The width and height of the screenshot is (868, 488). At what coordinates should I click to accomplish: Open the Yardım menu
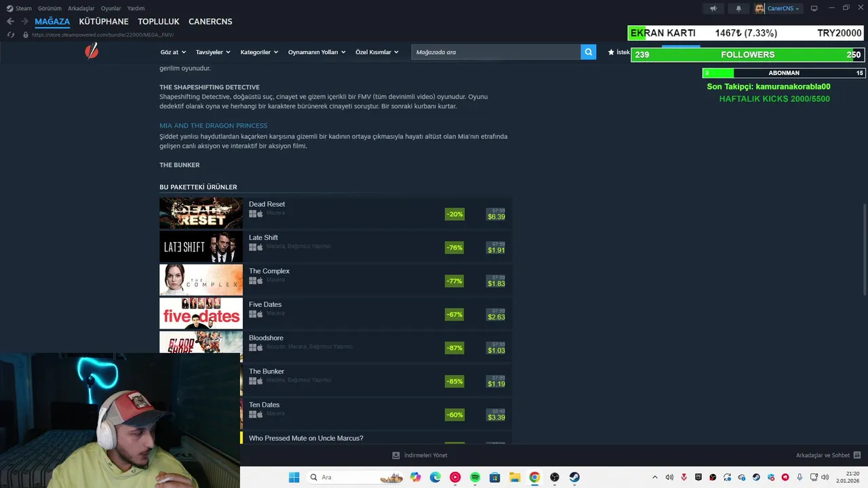(x=136, y=8)
